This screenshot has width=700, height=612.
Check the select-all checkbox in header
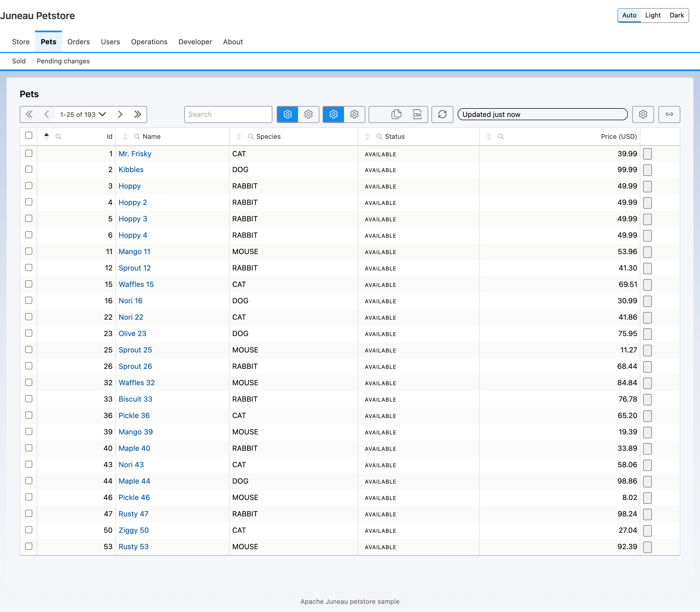pyautogui.click(x=29, y=135)
